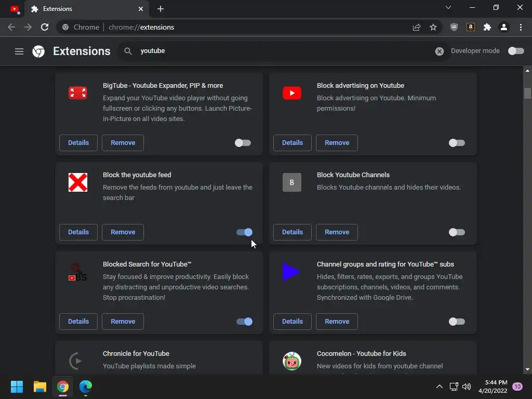Click the scrollbar down arrow
532x399 pixels.
click(527, 370)
